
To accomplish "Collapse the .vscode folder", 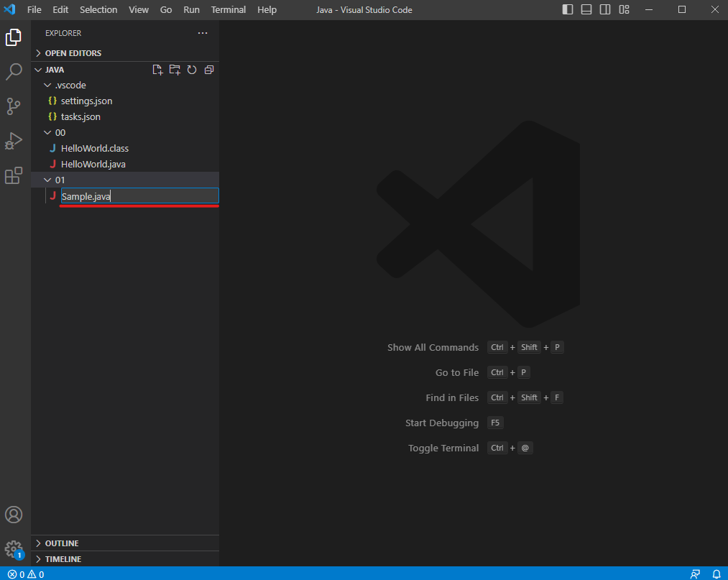I will (x=70, y=85).
